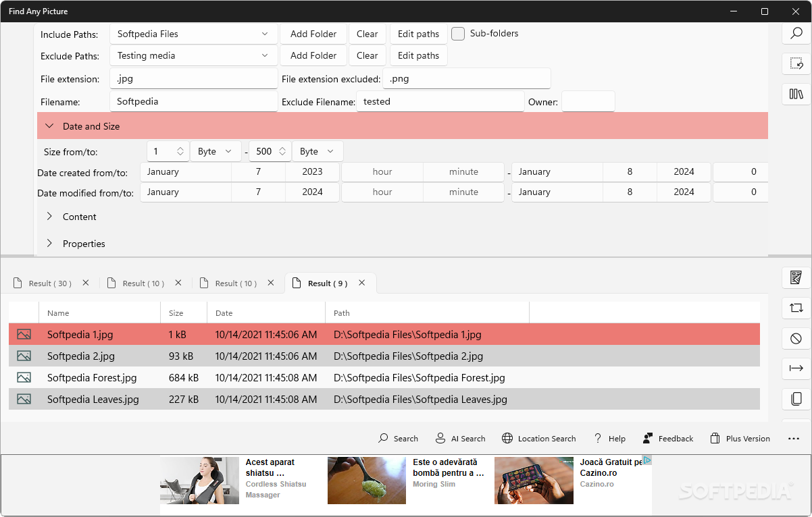The image size is (812, 517).
Task: Click the prohibited circle icon beside results
Action: 796,338
